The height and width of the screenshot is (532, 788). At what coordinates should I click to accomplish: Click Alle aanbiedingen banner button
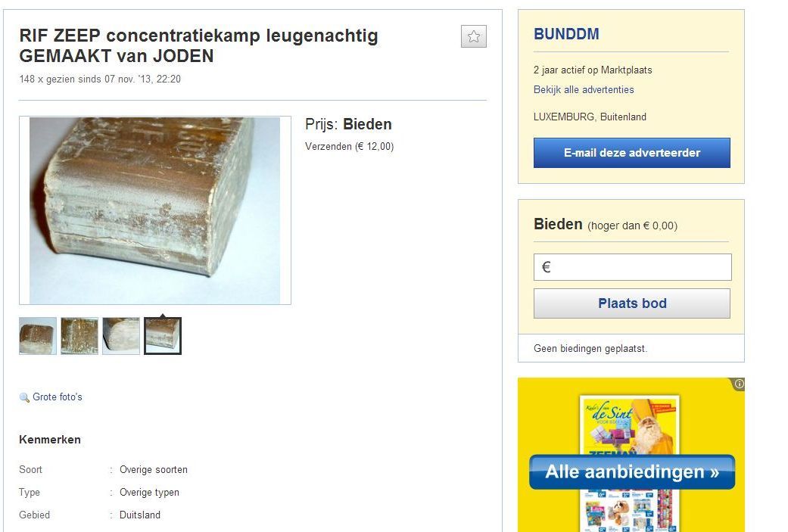pyautogui.click(x=632, y=471)
